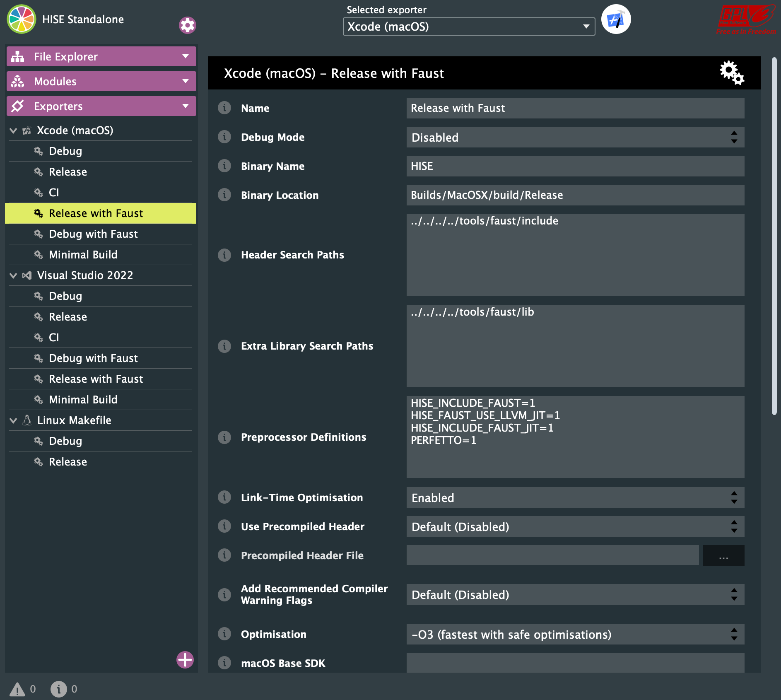Image resolution: width=781 pixels, height=700 pixels.
Task: Show info for Binary Location
Action: tap(224, 195)
